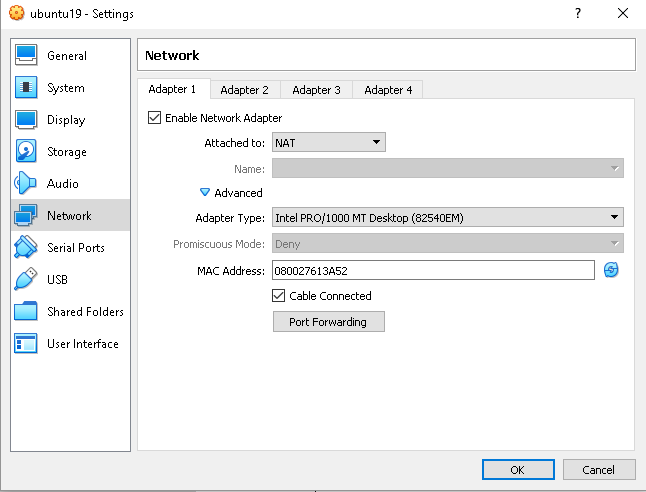Click the Network sidebar label
The height and width of the screenshot is (492, 646).
(69, 216)
